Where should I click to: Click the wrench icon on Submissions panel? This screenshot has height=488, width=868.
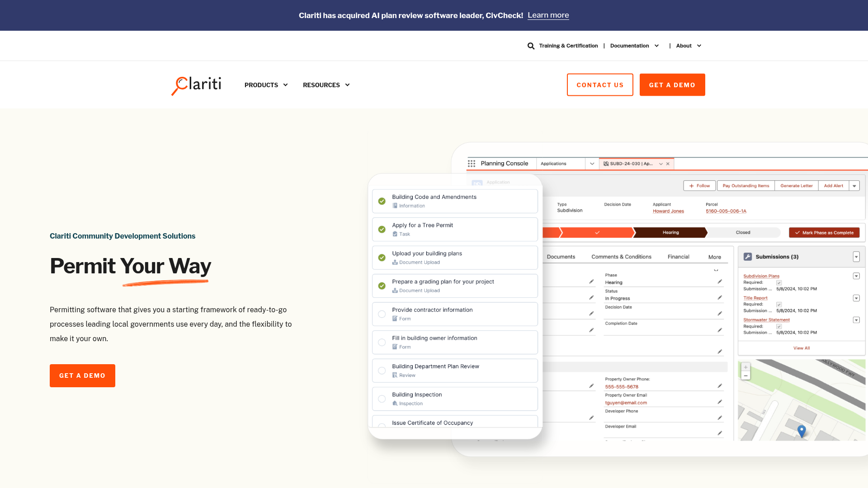[748, 257]
